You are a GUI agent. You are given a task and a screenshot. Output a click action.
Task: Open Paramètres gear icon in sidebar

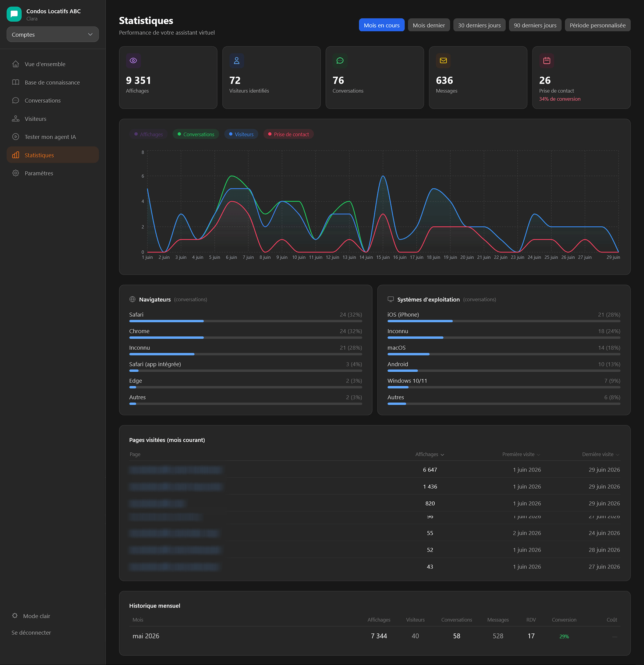[x=15, y=173]
